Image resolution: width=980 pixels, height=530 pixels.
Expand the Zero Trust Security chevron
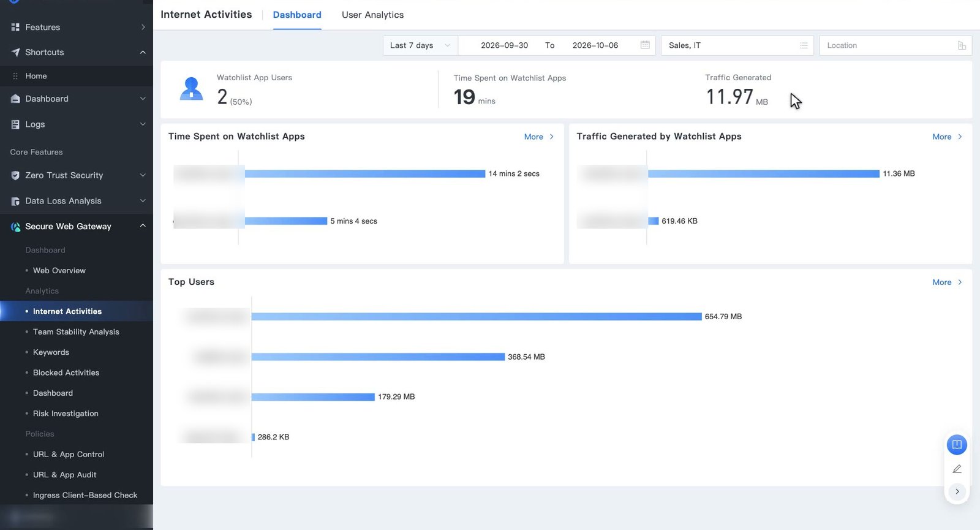pos(143,175)
